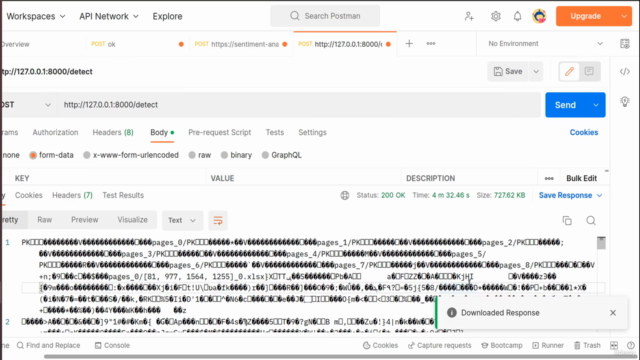
Task: Focus the Search Postman box
Action: pyautogui.click(x=325, y=16)
